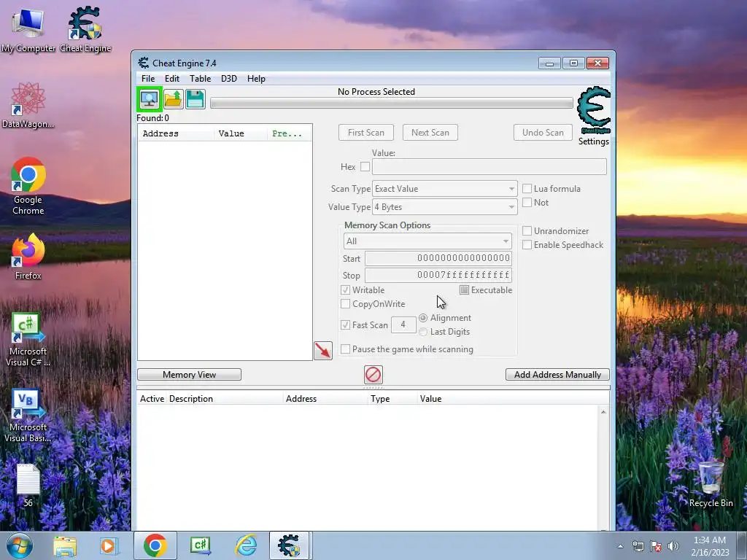Viewport: 747px width, 560px height.
Task: Select Cheat Engine taskbar button
Action: click(x=290, y=545)
